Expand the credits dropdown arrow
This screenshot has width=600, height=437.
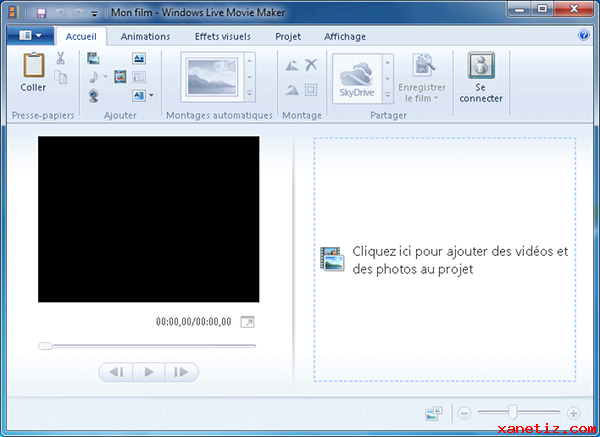[x=151, y=95]
